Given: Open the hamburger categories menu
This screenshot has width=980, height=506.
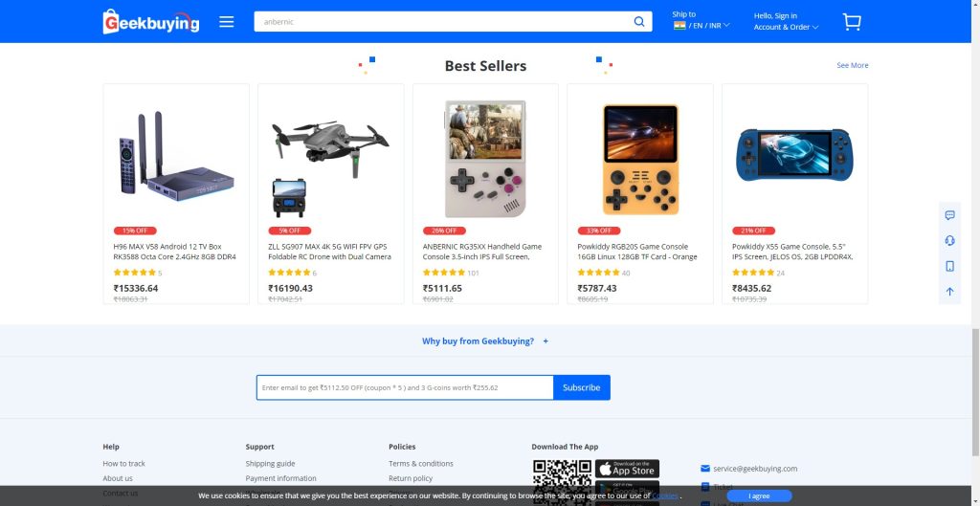Looking at the screenshot, I should [226, 22].
